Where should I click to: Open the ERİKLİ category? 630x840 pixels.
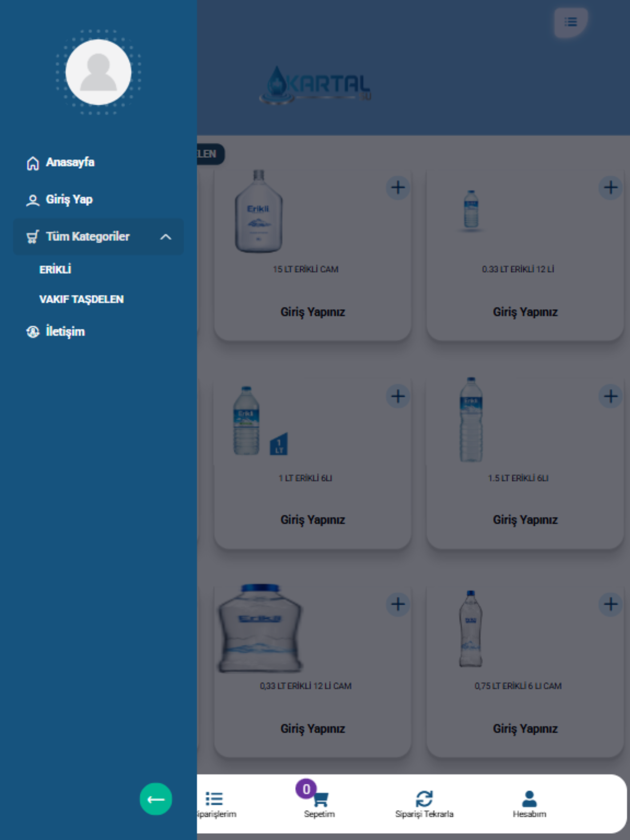(55, 269)
